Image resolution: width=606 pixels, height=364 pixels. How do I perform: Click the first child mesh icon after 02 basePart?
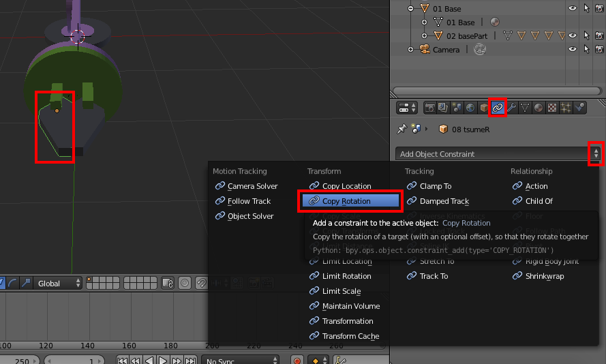tap(508, 36)
